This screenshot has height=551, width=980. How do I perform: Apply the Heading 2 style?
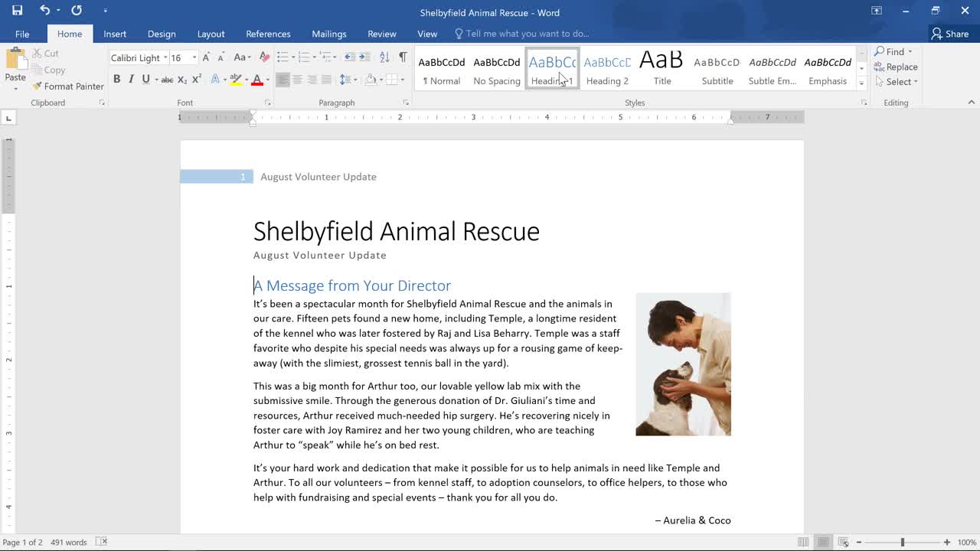(x=607, y=69)
